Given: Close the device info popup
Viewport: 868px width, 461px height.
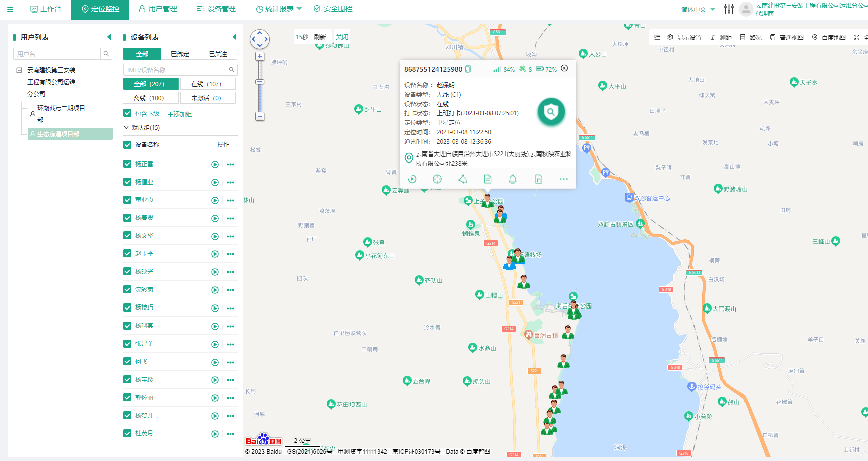Looking at the screenshot, I should pos(564,68).
